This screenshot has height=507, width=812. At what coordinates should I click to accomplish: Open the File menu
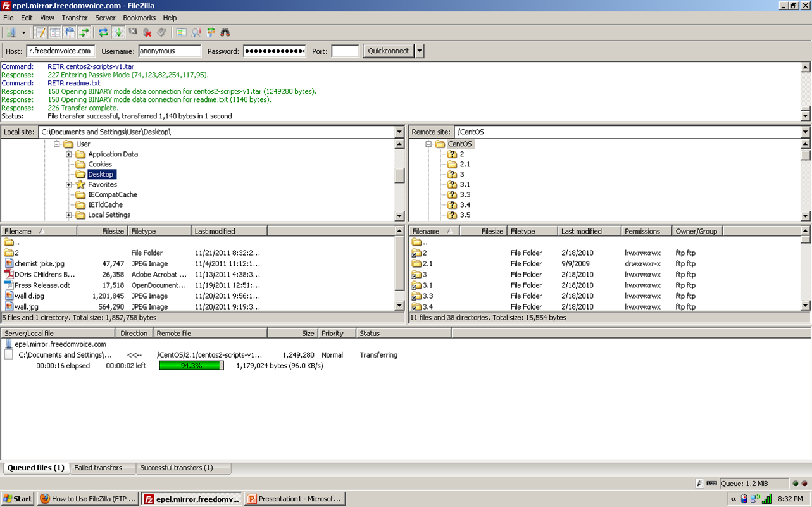click(8, 18)
